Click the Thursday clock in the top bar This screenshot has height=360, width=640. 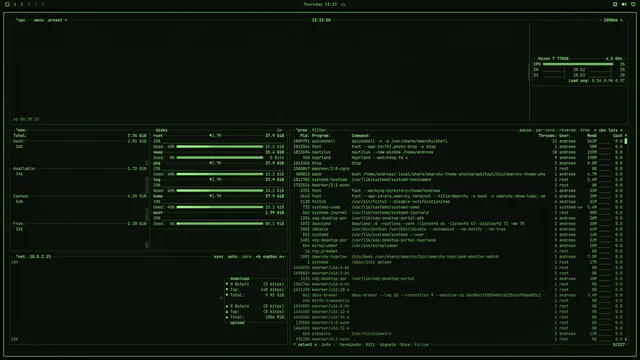click(320, 4)
